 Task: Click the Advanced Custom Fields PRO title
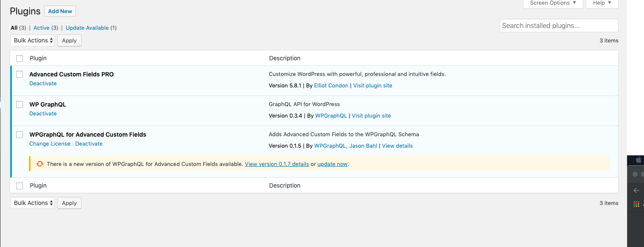tap(71, 74)
